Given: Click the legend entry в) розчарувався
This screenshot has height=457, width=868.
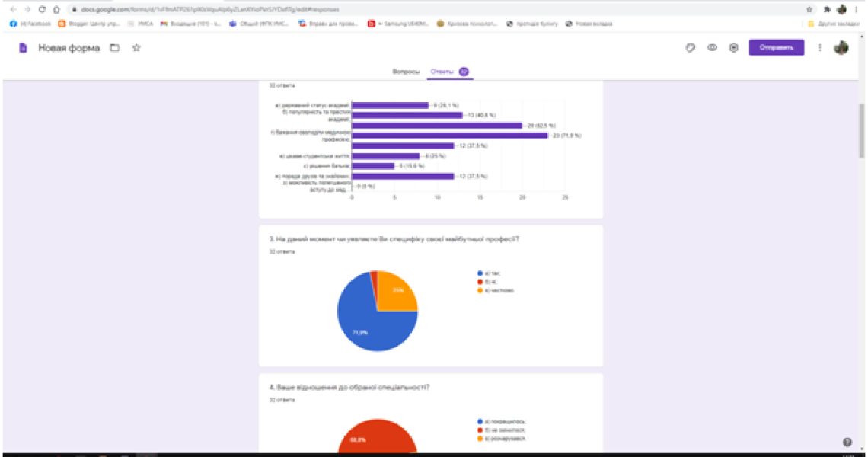Looking at the screenshot, I should click(502, 439).
